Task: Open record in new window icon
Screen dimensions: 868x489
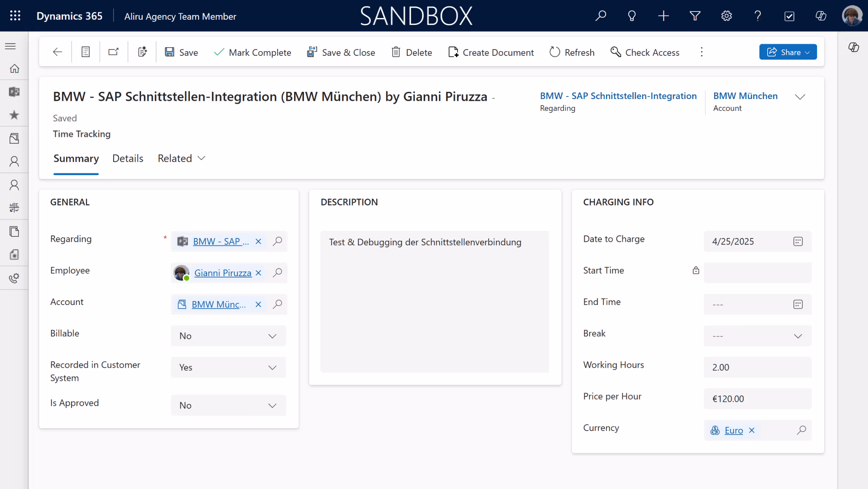Action: click(x=113, y=52)
